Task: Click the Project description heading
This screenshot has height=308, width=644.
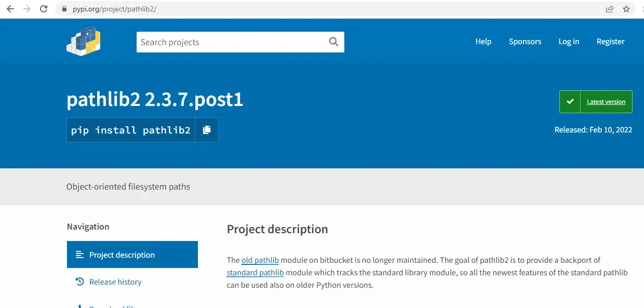Action: coord(277,229)
